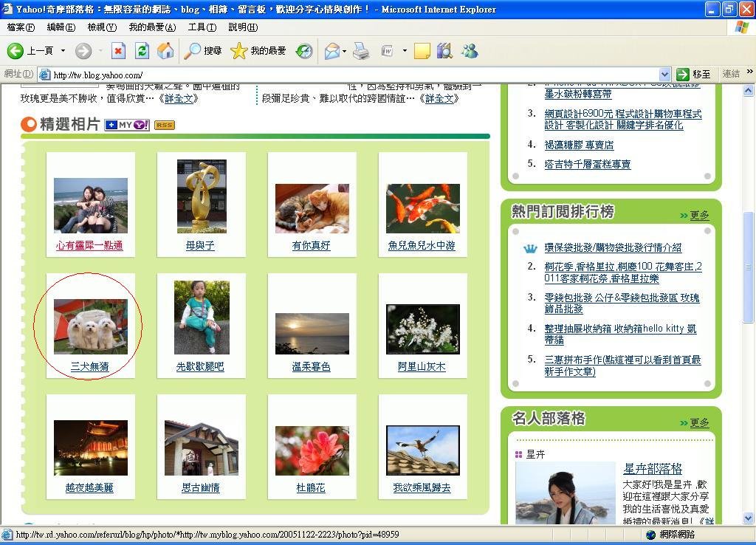Open the golden sculpture 母與子 thumbnail
This screenshot has height=545, width=756.
point(202,196)
